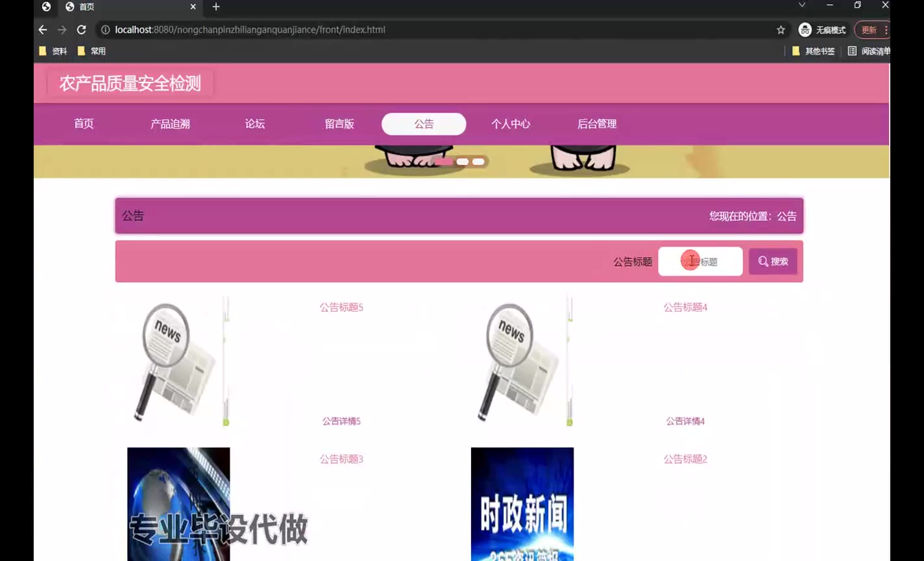
Task: Click the 搜索 search button
Action: (x=773, y=262)
